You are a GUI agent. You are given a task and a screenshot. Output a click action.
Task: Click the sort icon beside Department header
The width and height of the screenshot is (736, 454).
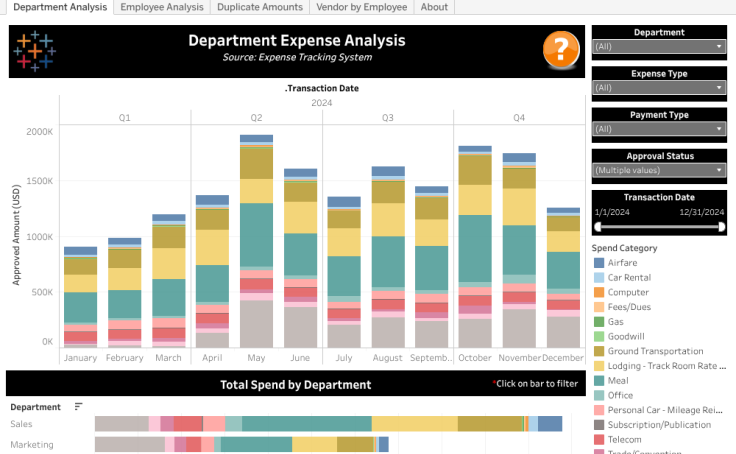click(79, 407)
